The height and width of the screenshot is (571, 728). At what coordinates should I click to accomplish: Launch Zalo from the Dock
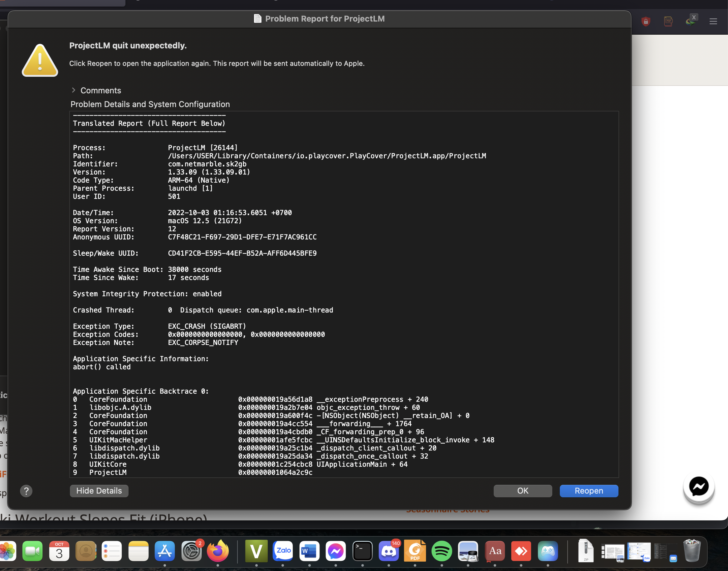pyautogui.click(x=283, y=551)
